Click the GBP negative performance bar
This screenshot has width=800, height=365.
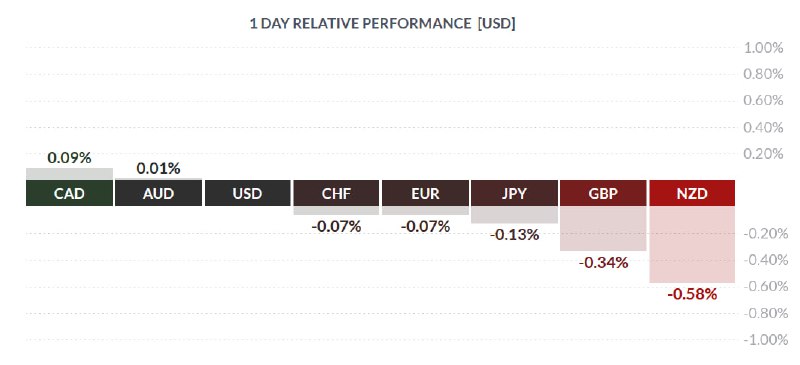coord(603,229)
